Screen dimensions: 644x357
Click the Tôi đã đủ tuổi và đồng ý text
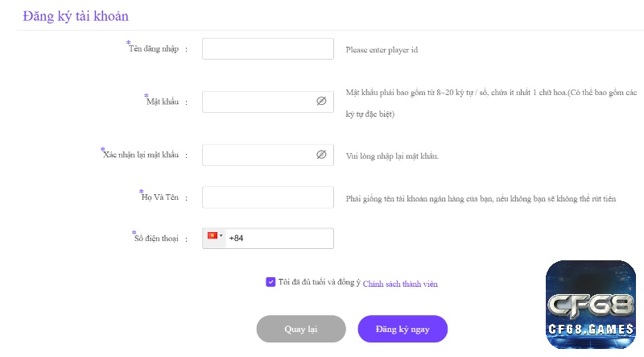click(x=319, y=282)
